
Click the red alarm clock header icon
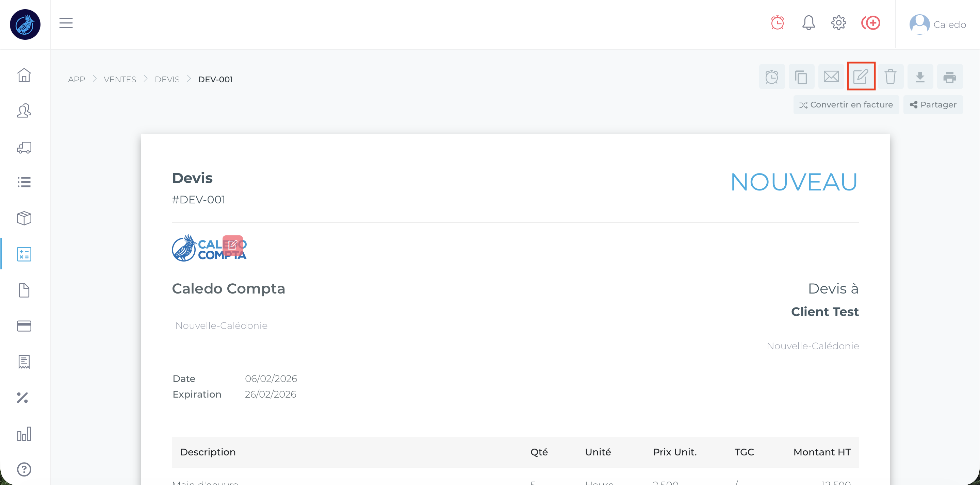[x=777, y=23]
